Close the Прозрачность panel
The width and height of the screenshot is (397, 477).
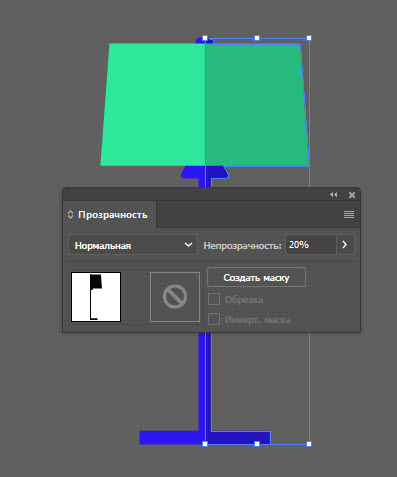[x=352, y=195]
